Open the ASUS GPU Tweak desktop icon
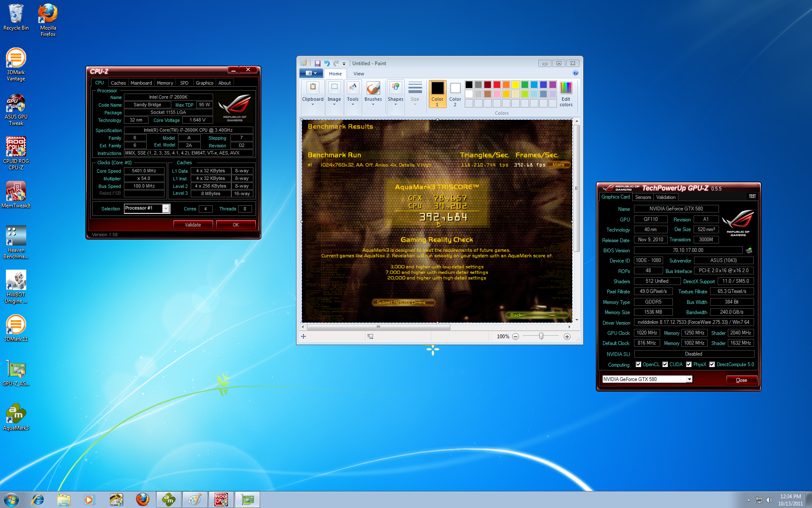812x508 pixels. pos(16,109)
